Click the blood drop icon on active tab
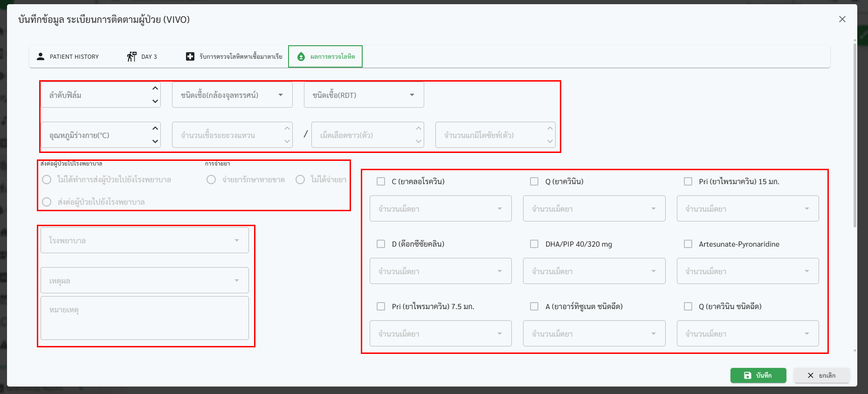This screenshot has height=394, width=868. pos(301,56)
